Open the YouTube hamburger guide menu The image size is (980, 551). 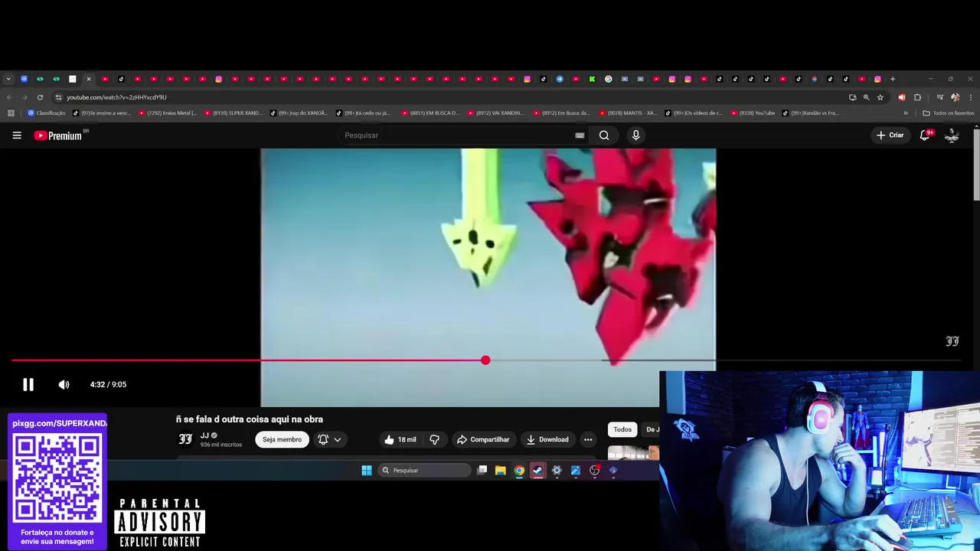17,135
